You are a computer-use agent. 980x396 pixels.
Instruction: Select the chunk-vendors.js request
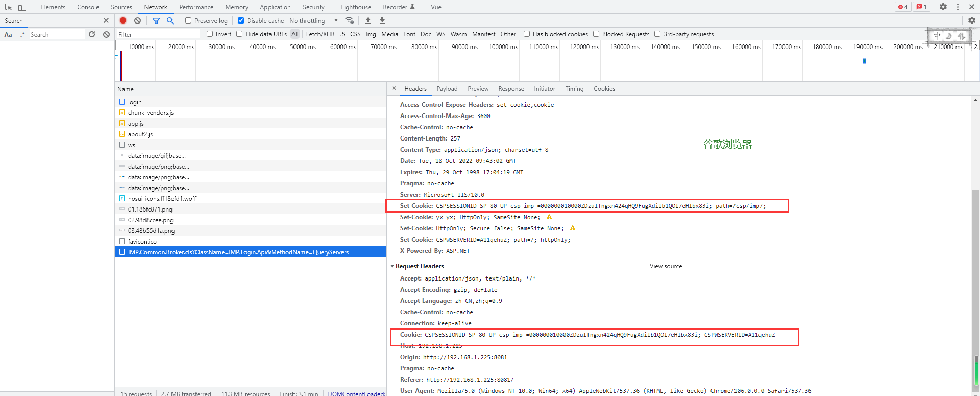tap(151, 113)
